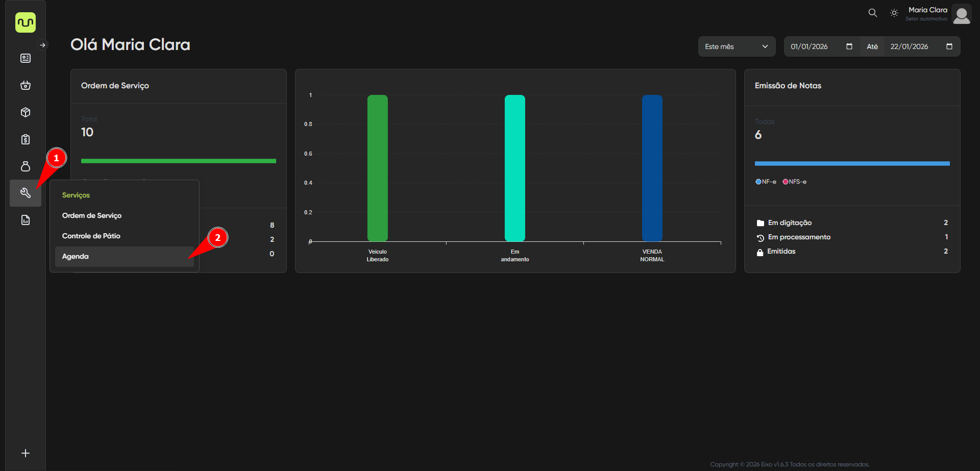
Task: Expand the sidebar with arrow button
Action: (43, 45)
